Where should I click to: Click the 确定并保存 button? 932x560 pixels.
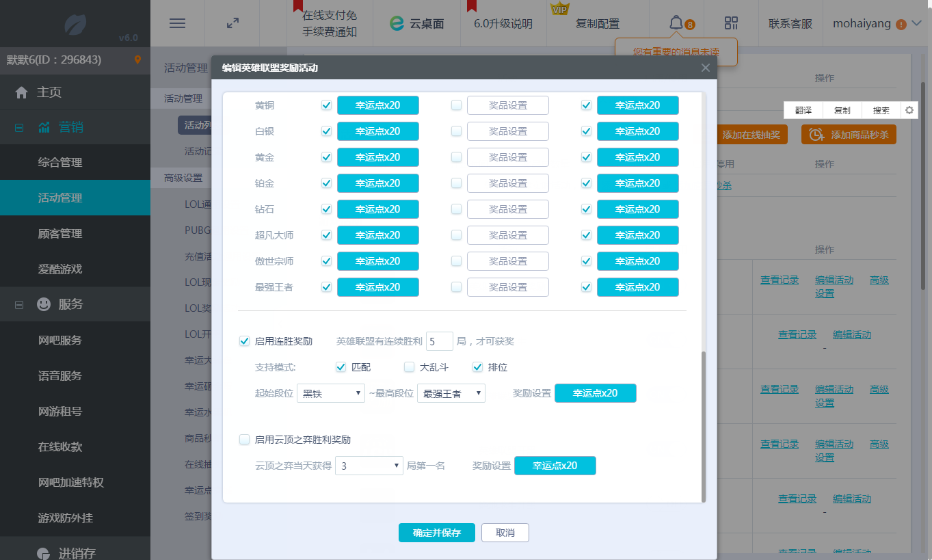pos(437,533)
